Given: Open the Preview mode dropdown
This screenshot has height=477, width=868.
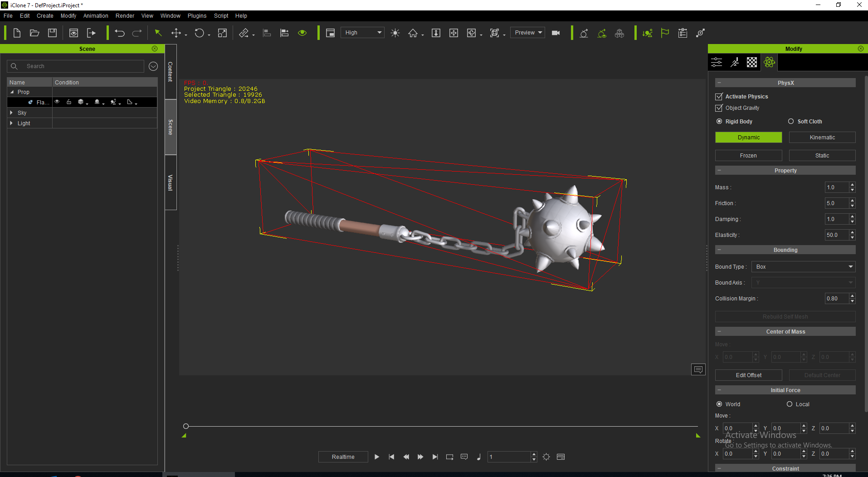Looking at the screenshot, I should [x=527, y=33].
